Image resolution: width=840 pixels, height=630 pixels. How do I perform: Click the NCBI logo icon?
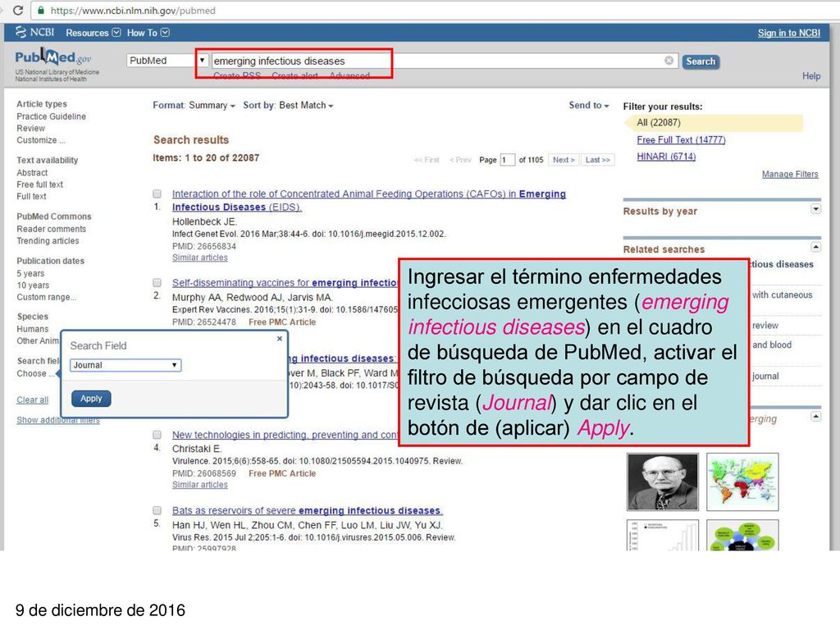coord(21,32)
